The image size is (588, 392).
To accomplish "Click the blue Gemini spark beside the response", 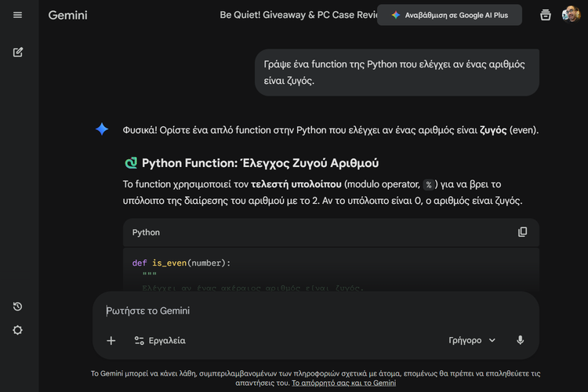I will point(102,129).
